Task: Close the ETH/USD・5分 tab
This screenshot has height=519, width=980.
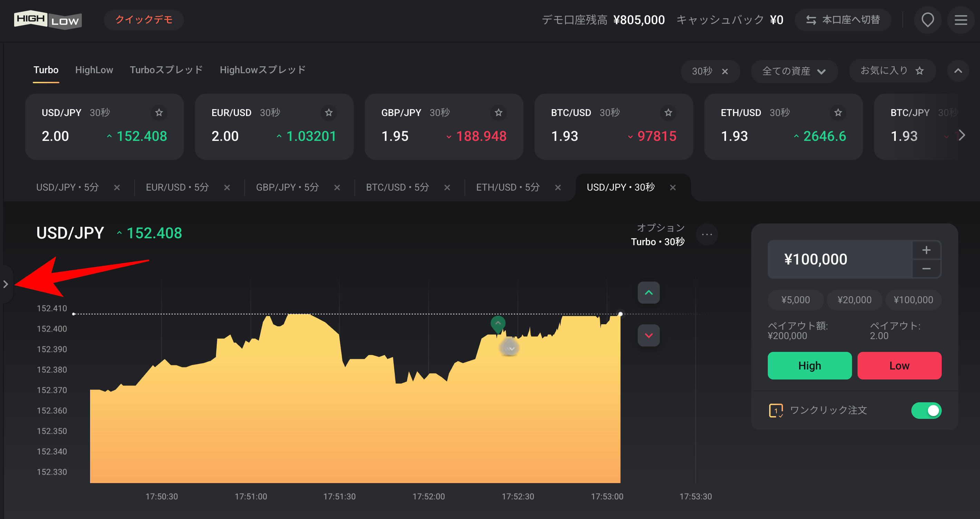Action: 558,188
